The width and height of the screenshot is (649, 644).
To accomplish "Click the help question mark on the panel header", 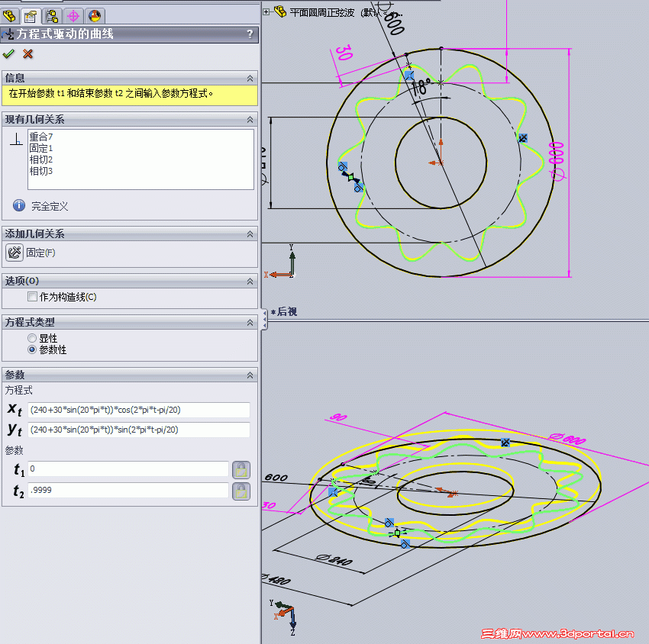I will (249, 34).
